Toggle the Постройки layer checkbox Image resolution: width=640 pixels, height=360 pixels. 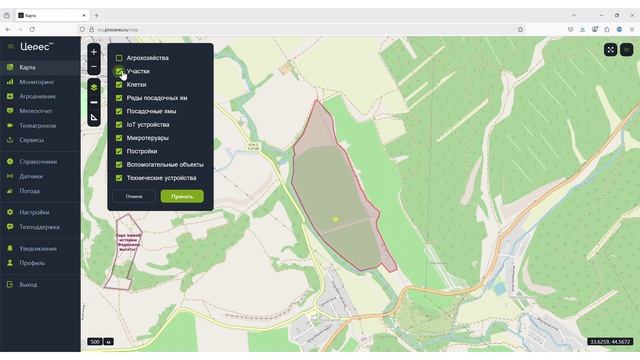pyautogui.click(x=119, y=151)
